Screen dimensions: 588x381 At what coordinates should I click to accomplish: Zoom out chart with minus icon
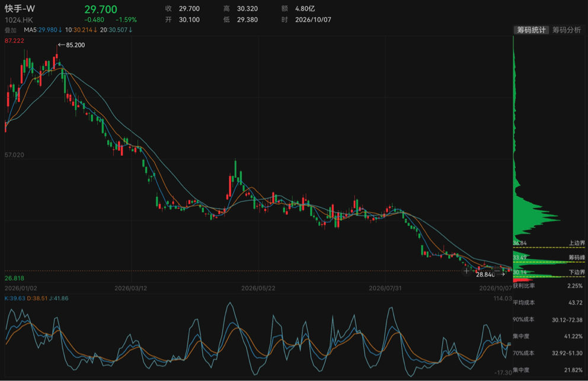(497, 271)
